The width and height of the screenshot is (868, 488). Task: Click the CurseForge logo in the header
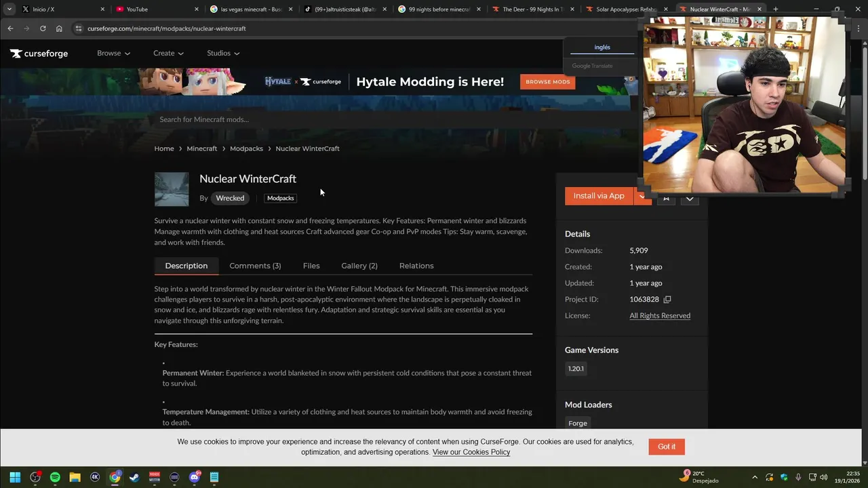click(39, 54)
